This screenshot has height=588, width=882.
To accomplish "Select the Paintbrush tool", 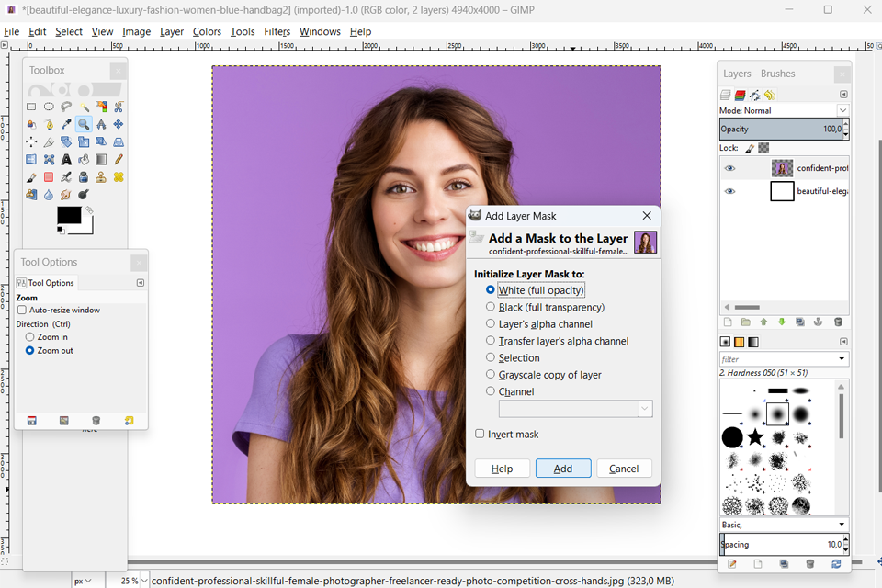I will click(31, 177).
